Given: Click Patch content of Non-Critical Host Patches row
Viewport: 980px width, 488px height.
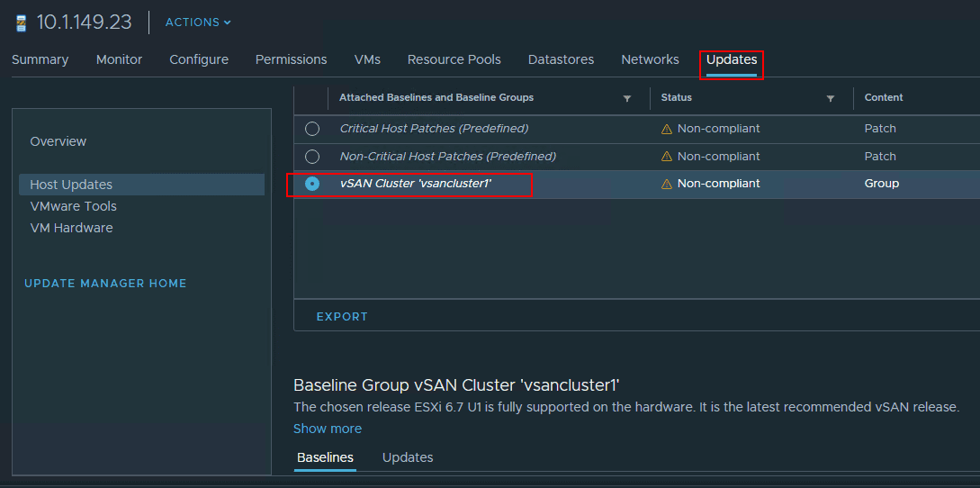Looking at the screenshot, I should (x=880, y=156).
